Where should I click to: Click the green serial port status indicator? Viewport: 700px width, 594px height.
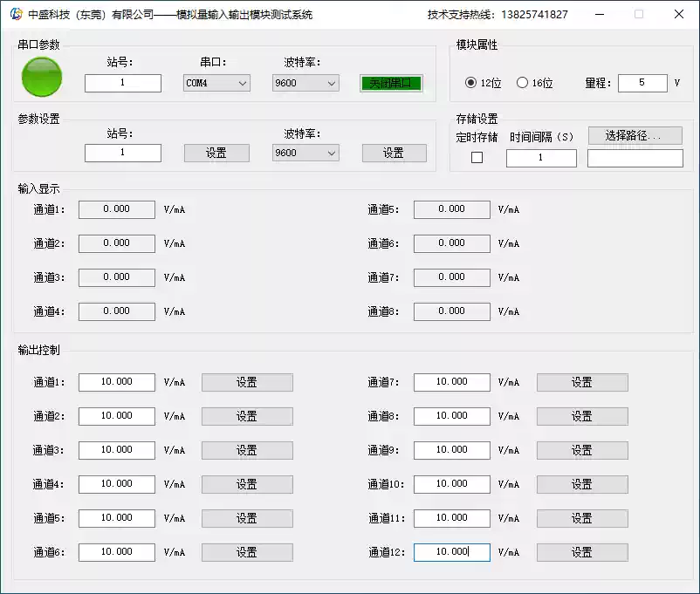[40, 78]
